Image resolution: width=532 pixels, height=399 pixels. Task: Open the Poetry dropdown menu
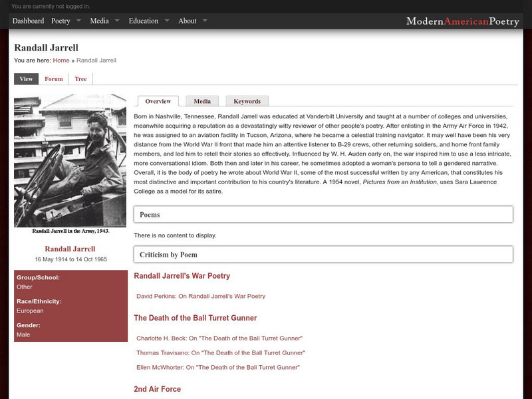tap(59, 21)
